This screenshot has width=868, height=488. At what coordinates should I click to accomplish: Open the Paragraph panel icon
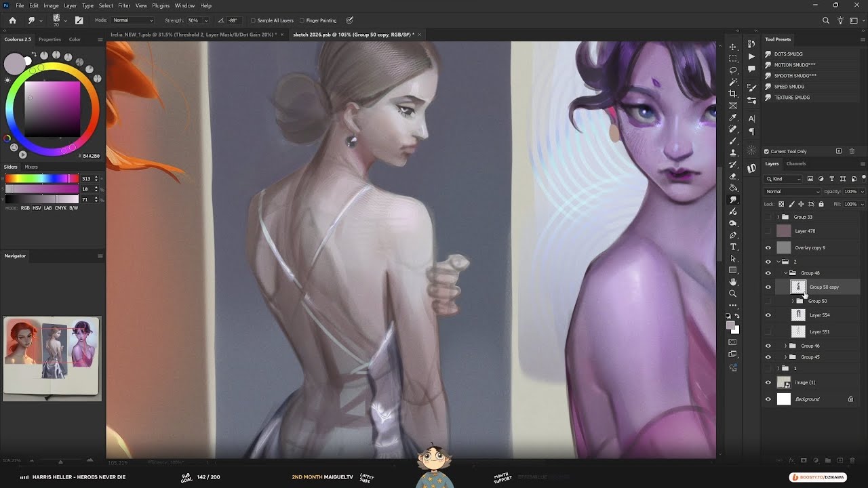(x=751, y=131)
